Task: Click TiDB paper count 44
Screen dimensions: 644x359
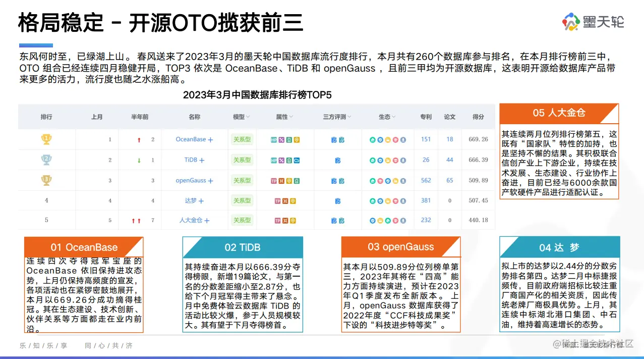Action: coord(450,160)
